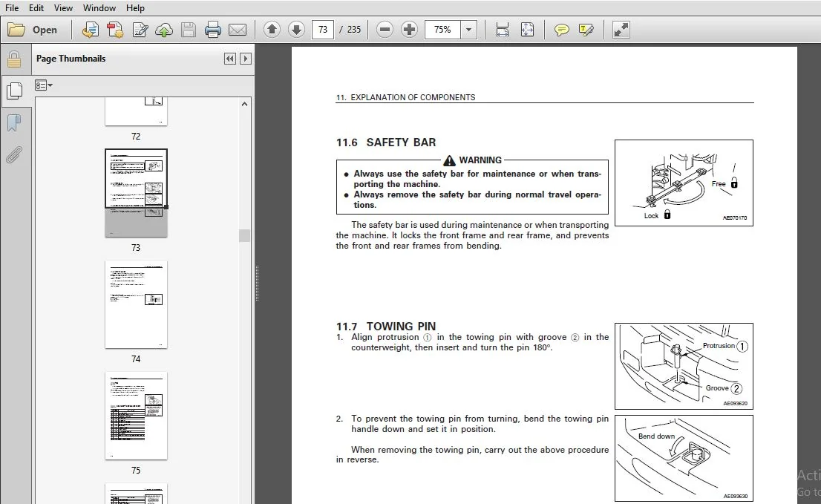Viewport: 821px width, 504px height.
Task: Click the Email envelope icon
Action: 238,30
